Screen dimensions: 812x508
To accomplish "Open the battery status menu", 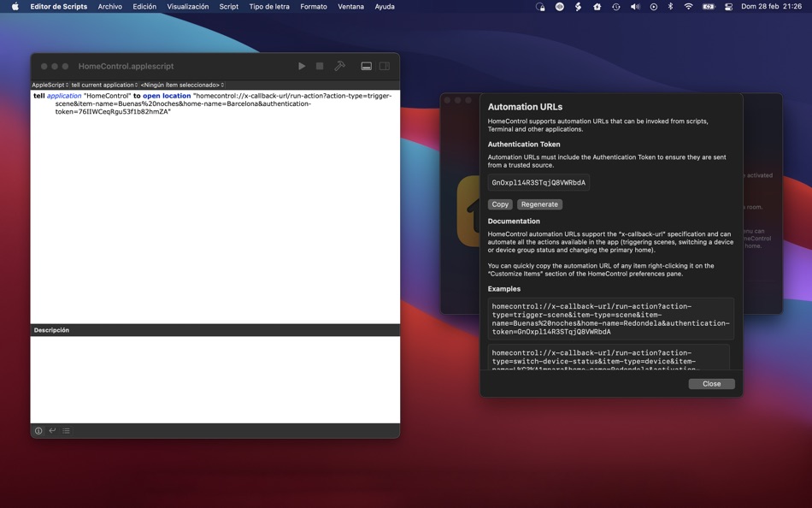I will click(708, 7).
